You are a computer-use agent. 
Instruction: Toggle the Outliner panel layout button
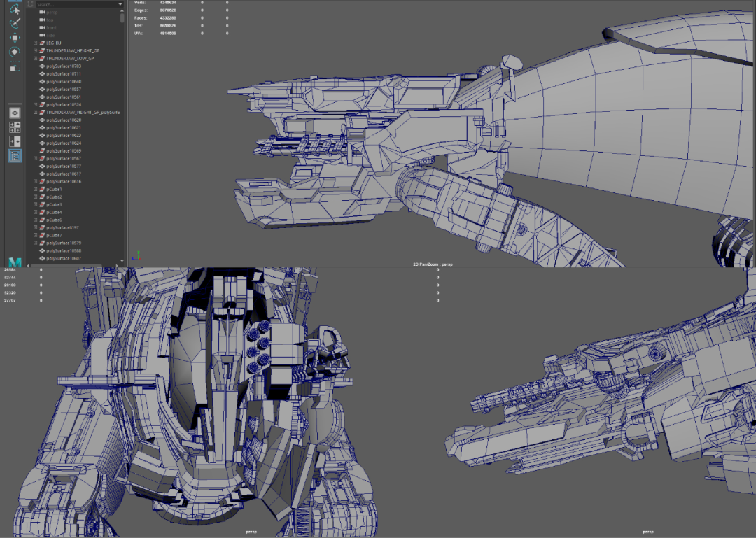tap(15, 156)
